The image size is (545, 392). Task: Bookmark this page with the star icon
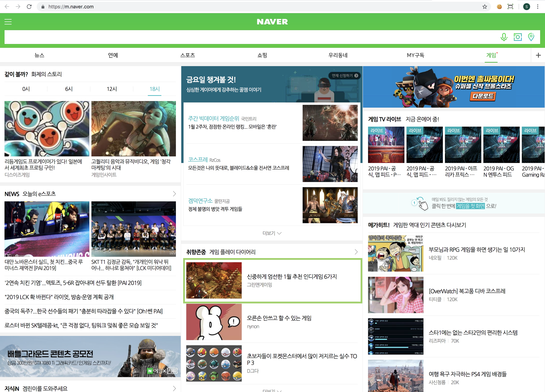click(x=485, y=7)
